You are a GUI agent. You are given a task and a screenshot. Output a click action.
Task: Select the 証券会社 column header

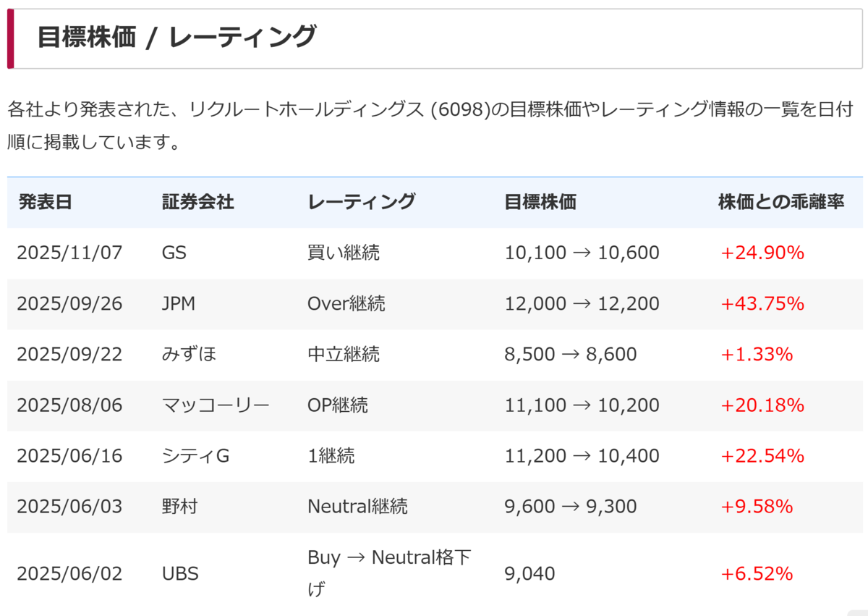coord(197,202)
